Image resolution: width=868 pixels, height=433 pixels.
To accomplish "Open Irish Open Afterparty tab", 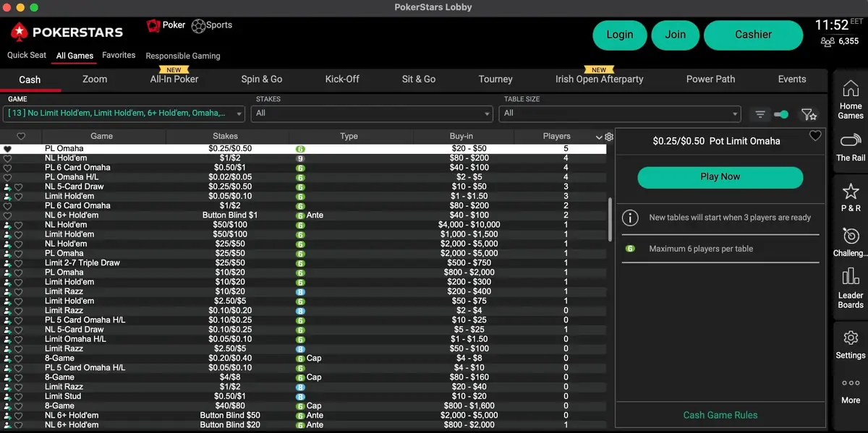I will click(599, 80).
